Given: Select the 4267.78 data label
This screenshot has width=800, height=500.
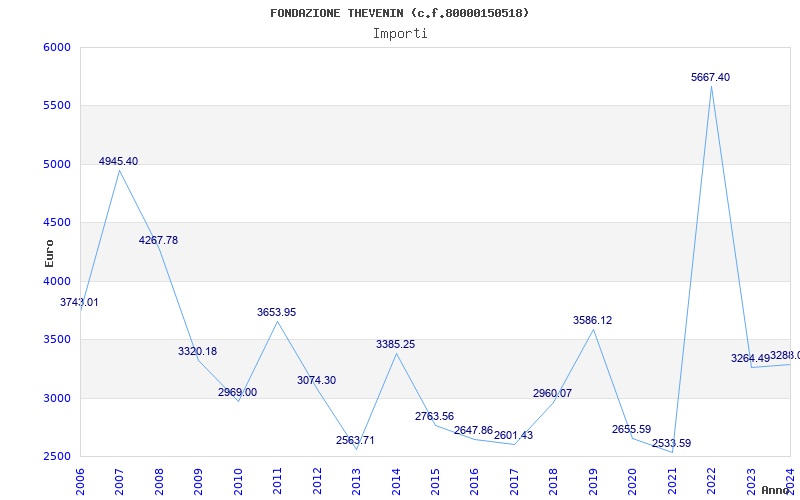Looking at the screenshot, I should click(158, 240).
